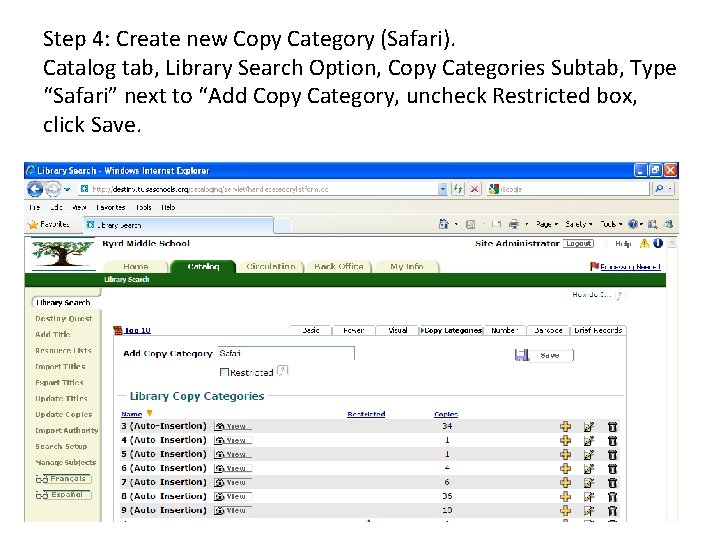Open search provider dropdown arrow

(x=670, y=189)
